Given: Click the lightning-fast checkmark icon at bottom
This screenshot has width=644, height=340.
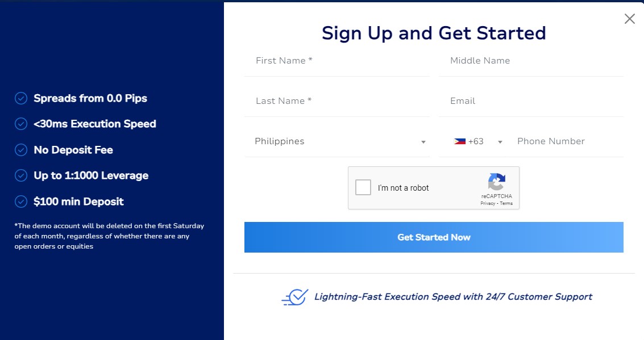Looking at the screenshot, I should (295, 297).
